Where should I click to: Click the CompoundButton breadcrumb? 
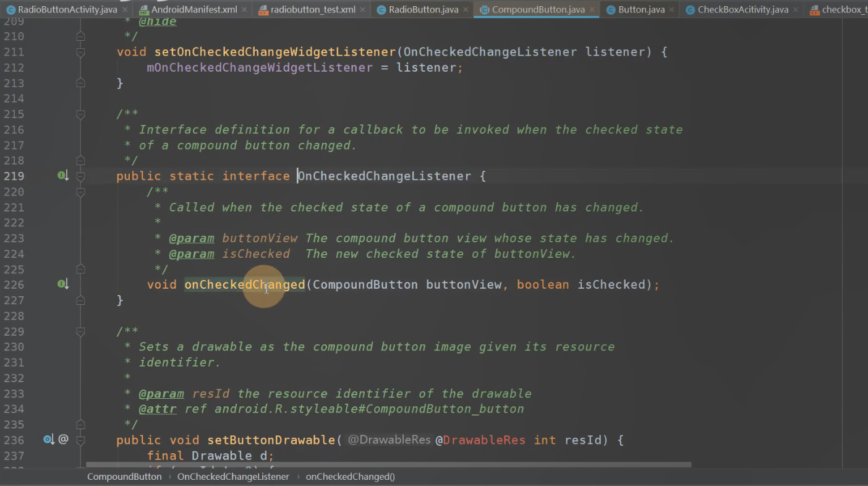coord(124,477)
